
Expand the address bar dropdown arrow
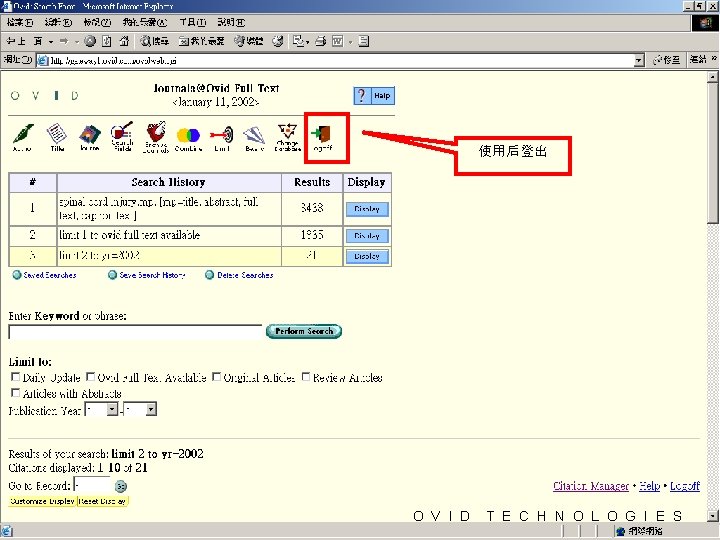(639, 60)
